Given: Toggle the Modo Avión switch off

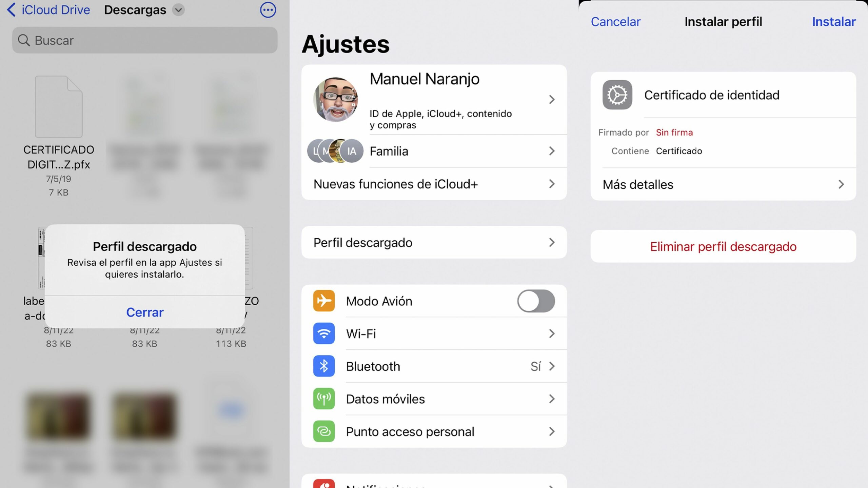Looking at the screenshot, I should [535, 301].
